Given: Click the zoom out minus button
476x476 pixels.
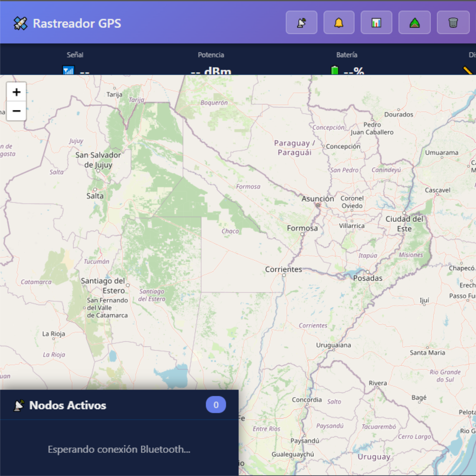Looking at the screenshot, I should coord(16,111).
